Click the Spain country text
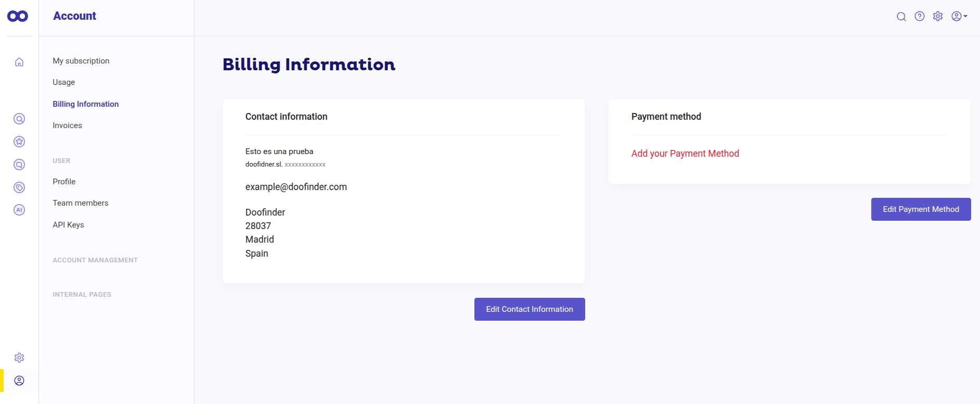The height and width of the screenshot is (404, 980). pyautogui.click(x=257, y=254)
